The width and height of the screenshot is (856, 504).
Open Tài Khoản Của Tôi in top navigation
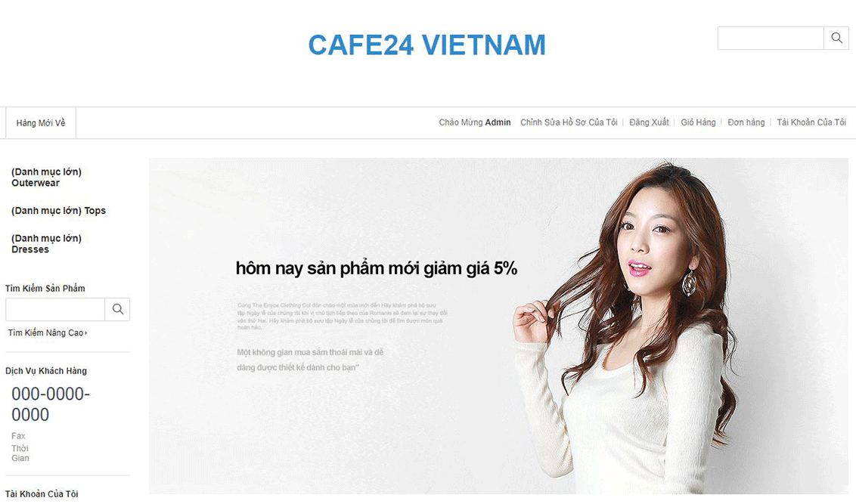pos(811,122)
